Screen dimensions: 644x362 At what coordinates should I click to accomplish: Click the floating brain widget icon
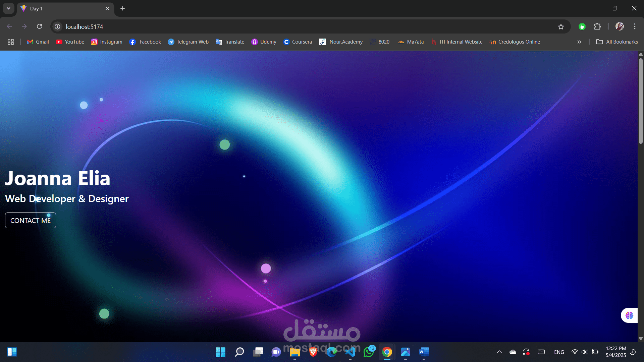coord(629,315)
